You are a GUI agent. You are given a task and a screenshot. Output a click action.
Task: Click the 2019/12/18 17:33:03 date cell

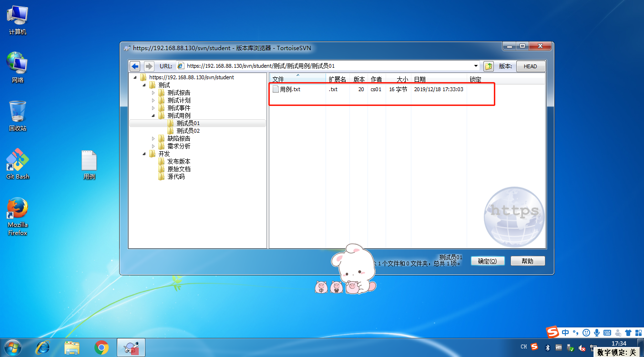[x=439, y=89]
